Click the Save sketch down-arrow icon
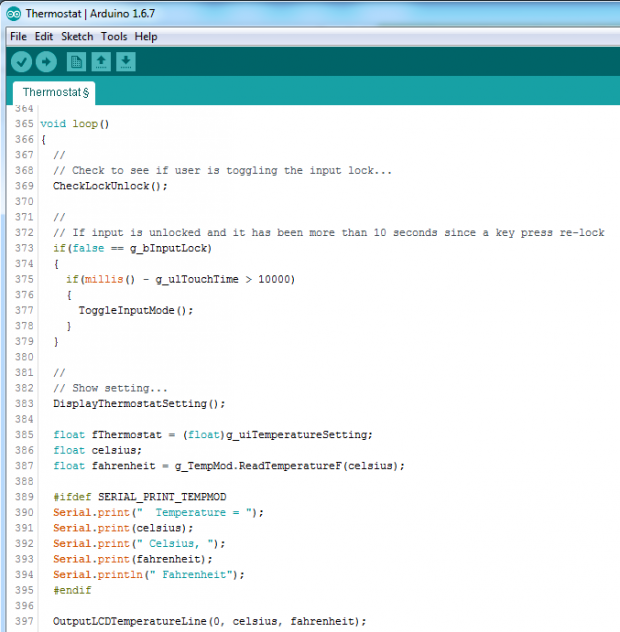 [126, 62]
